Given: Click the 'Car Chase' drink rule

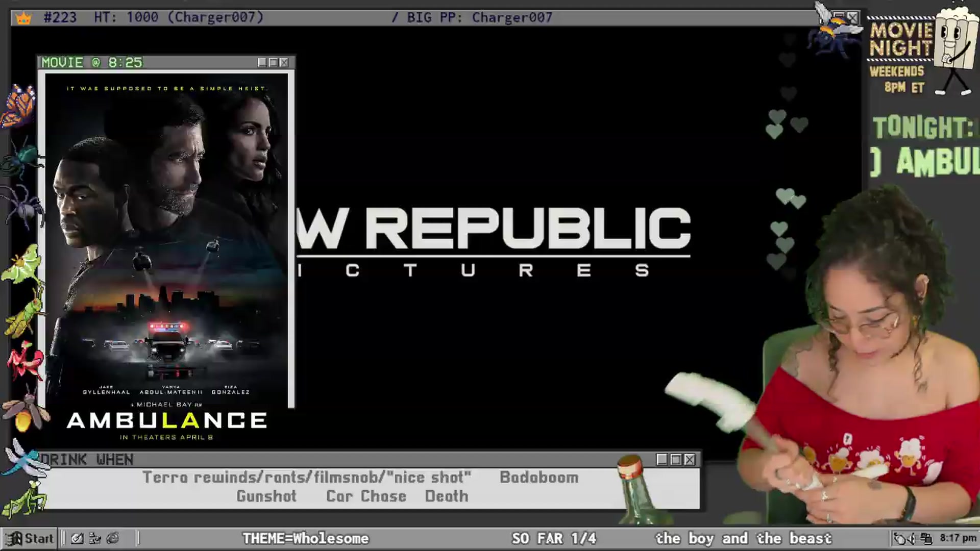Looking at the screenshot, I should pos(366,496).
